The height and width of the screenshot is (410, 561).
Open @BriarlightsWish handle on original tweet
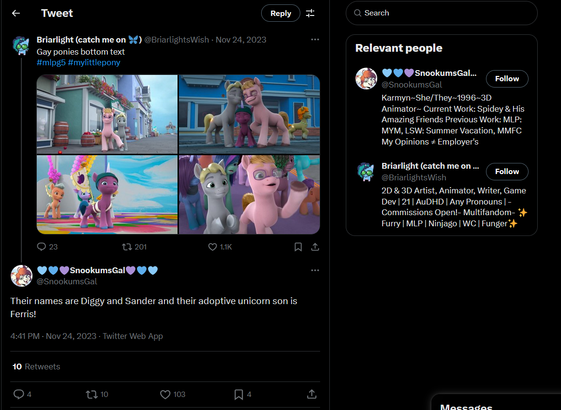click(177, 40)
